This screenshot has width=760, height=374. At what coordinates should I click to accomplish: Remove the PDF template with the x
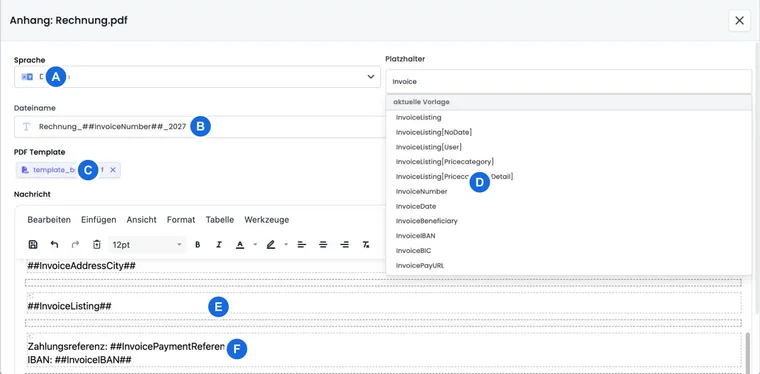(x=112, y=170)
